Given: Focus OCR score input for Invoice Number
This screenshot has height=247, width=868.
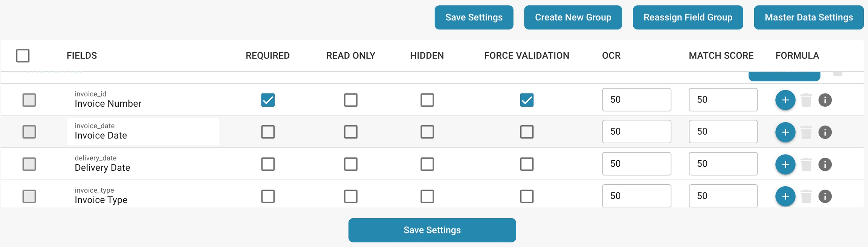Looking at the screenshot, I should coord(636,100).
